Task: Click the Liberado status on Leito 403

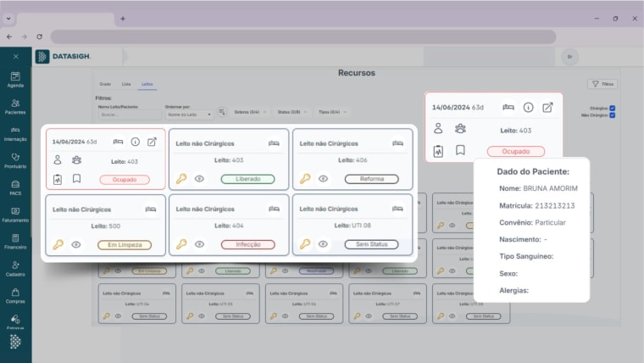Action: point(247,179)
